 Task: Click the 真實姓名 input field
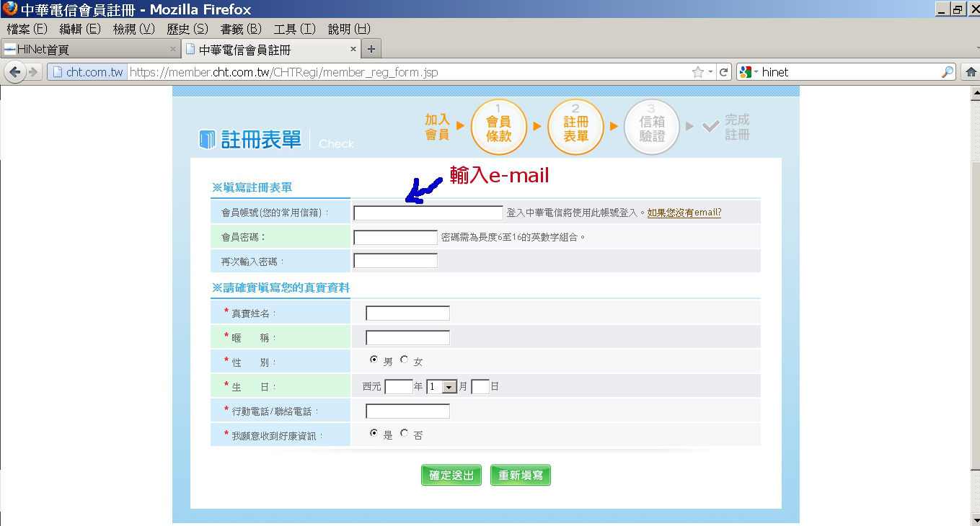tap(407, 313)
